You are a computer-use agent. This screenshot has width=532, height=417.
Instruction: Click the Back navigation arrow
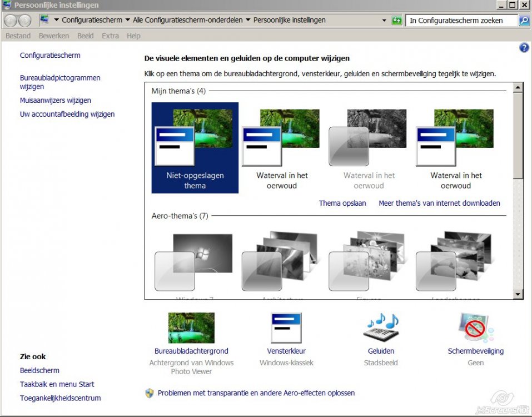11,21
